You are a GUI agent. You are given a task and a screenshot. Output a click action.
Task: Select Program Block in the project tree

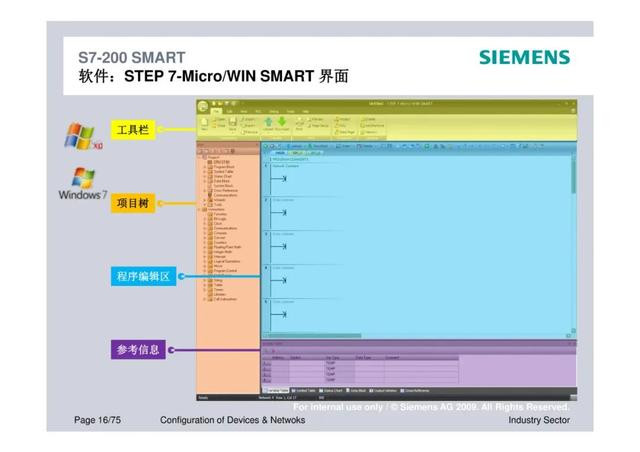[x=221, y=167]
